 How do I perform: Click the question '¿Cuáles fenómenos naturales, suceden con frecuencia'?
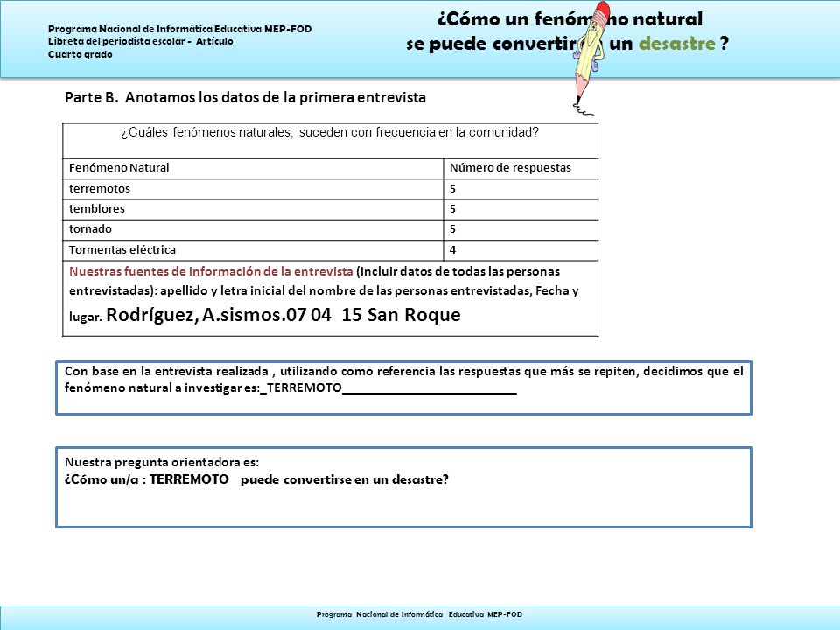(x=330, y=132)
